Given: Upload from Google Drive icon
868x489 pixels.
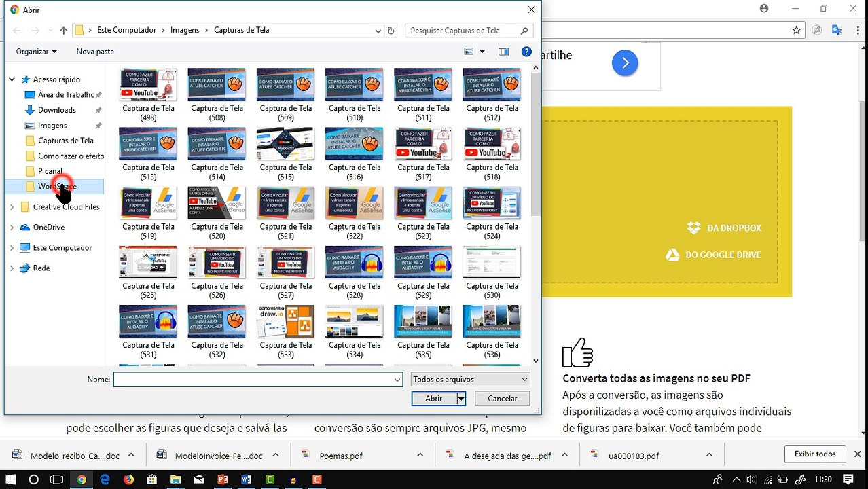Looking at the screenshot, I should [x=672, y=255].
